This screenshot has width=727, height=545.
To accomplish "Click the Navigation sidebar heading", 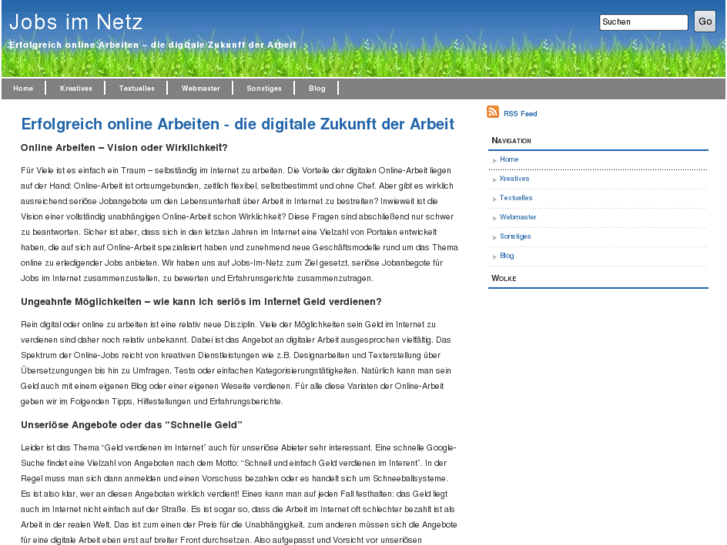I will click(511, 140).
